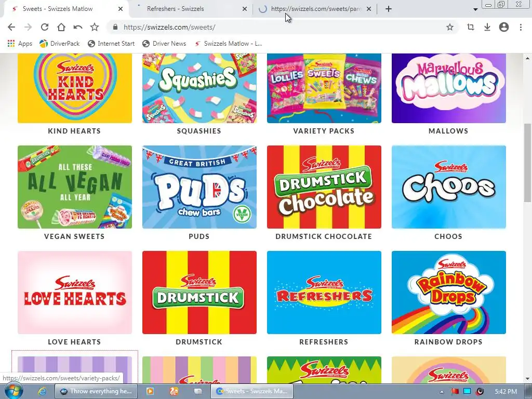This screenshot has width=532, height=399.
Task: Click the REFRESHERS caption link
Action: point(324,342)
